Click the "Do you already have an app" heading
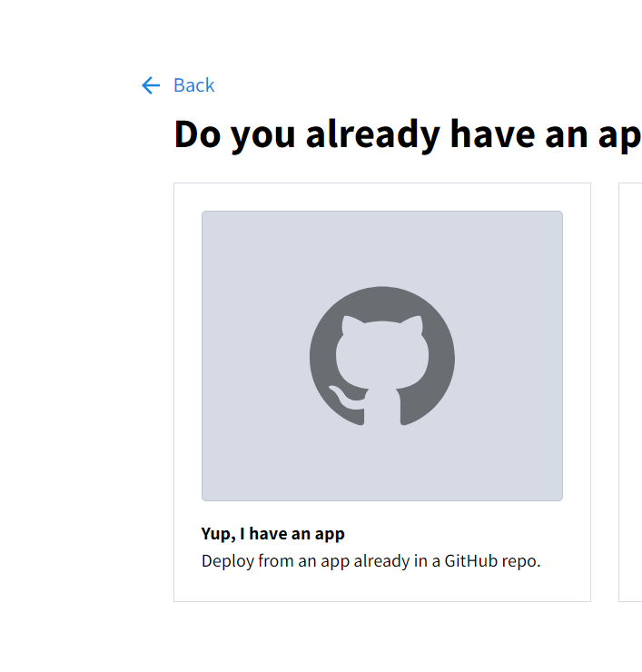 pyautogui.click(x=408, y=134)
